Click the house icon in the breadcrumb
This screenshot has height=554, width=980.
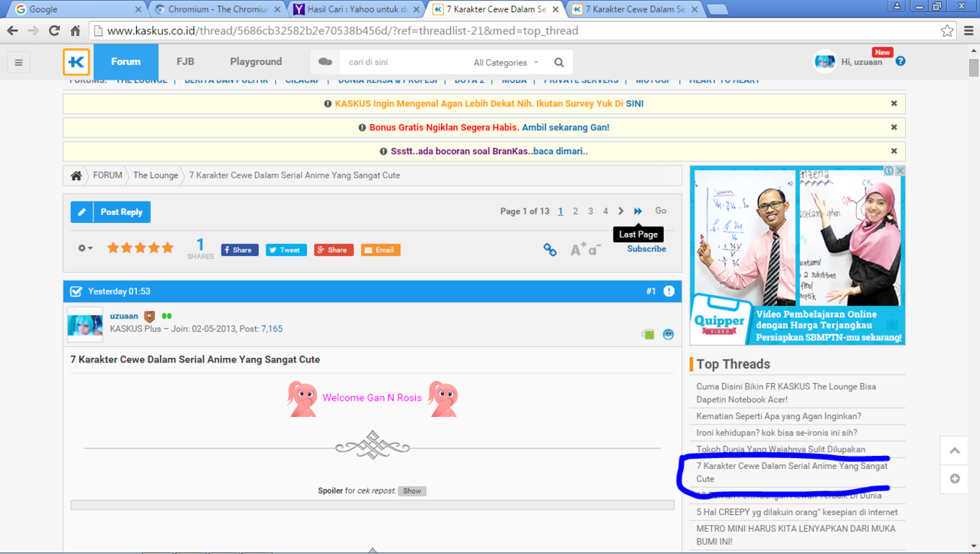click(x=76, y=175)
